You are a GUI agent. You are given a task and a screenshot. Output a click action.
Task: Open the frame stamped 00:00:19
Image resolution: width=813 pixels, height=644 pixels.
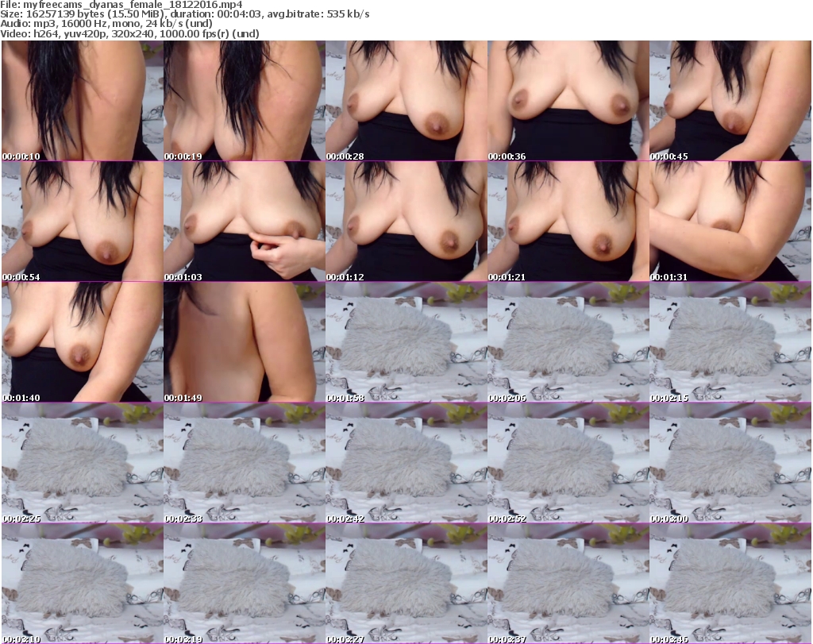pos(245,101)
